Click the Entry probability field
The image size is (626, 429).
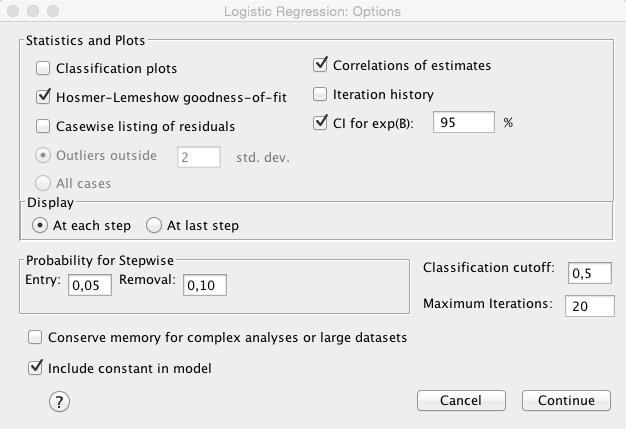90,285
